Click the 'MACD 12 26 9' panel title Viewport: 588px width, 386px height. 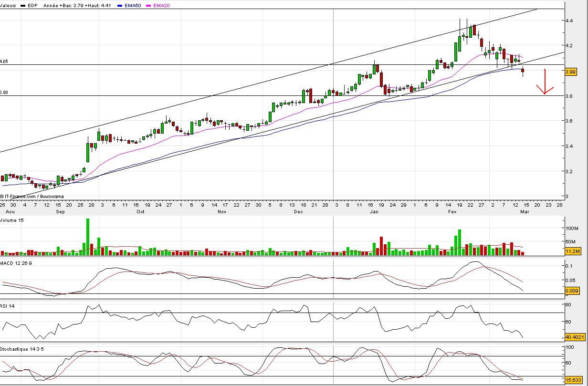tap(16, 263)
